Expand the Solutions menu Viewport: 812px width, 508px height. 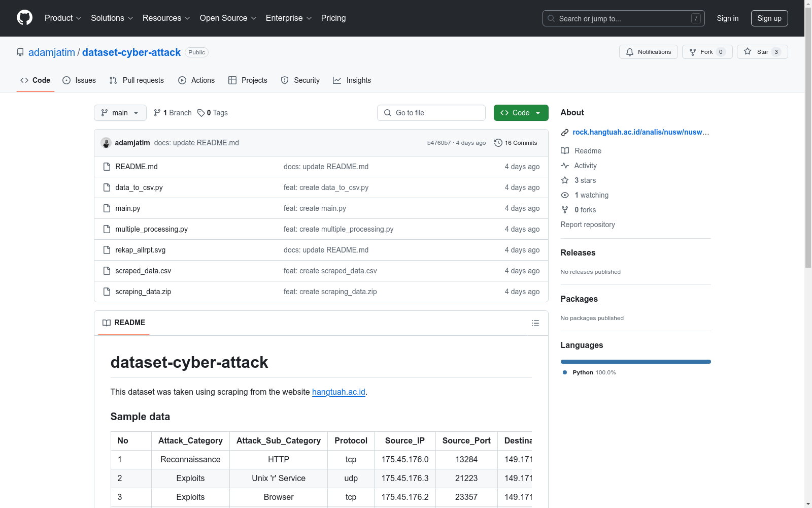coord(112,18)
